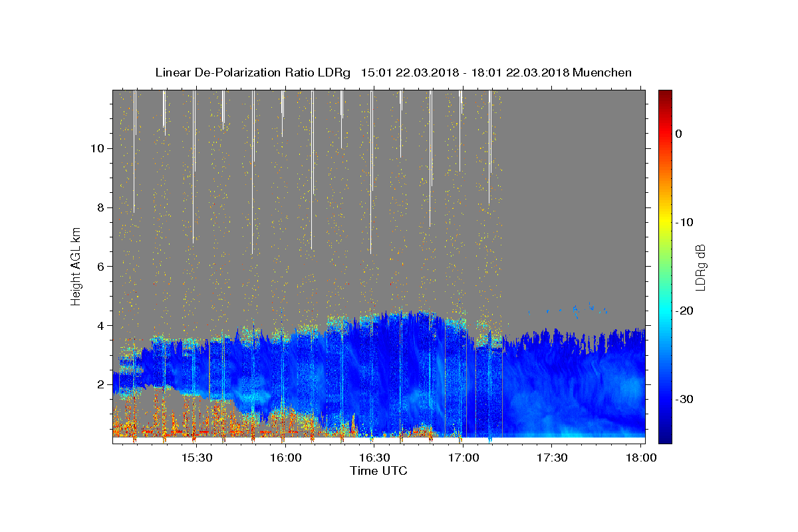
Task: Click the colorbar value label -20
Action: tap(683, 311)
